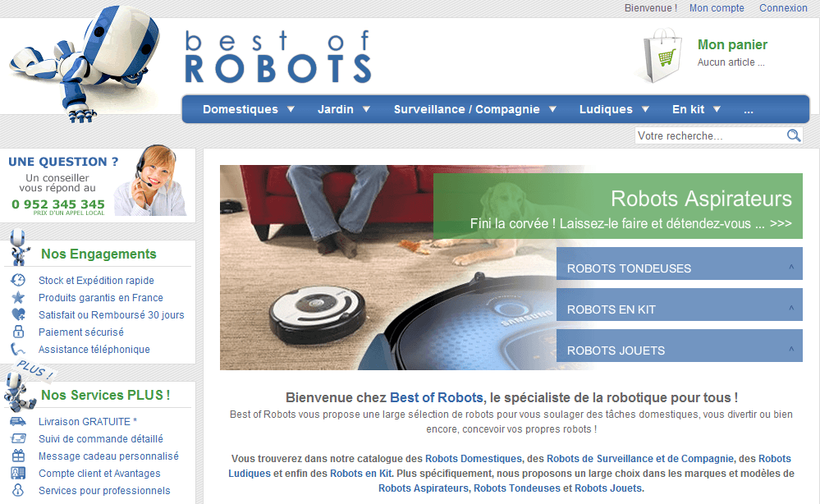
Task: Expand the Ludiques menu arrow
Action: click(x=645, y=109)
